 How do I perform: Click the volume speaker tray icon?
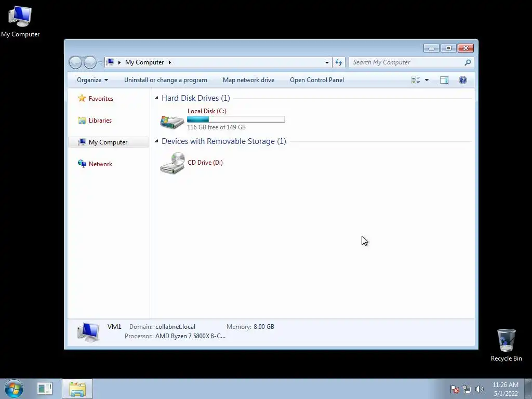[480, 389]
